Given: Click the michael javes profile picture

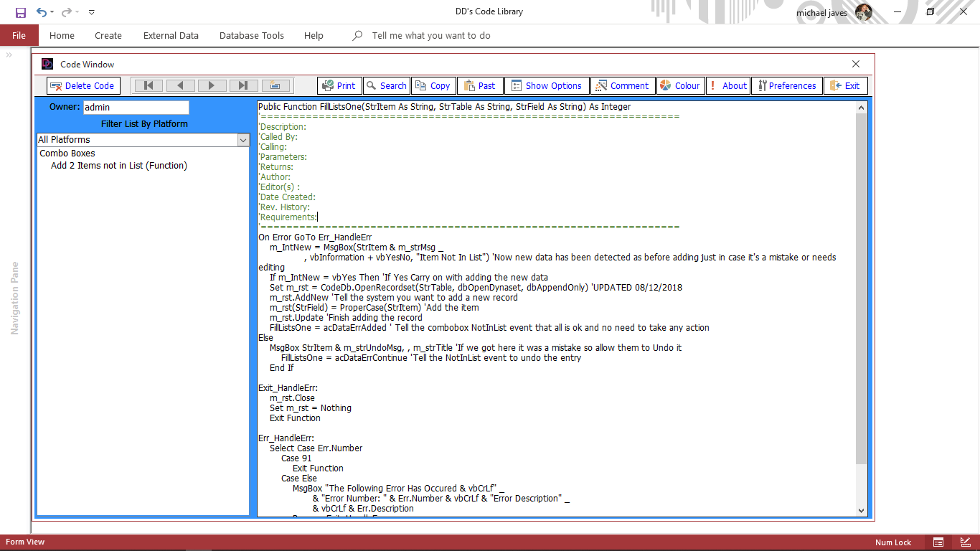Looking at the screenshot, I should pos(864,12).
